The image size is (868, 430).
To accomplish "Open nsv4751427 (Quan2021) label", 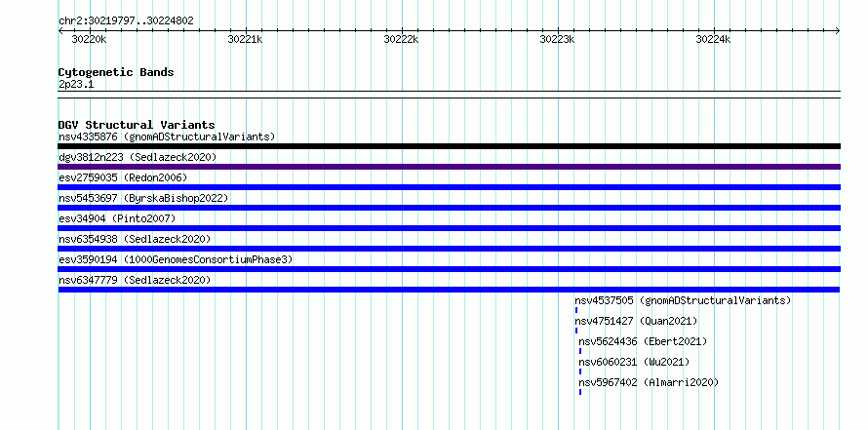I will click(x=636, y=321).
